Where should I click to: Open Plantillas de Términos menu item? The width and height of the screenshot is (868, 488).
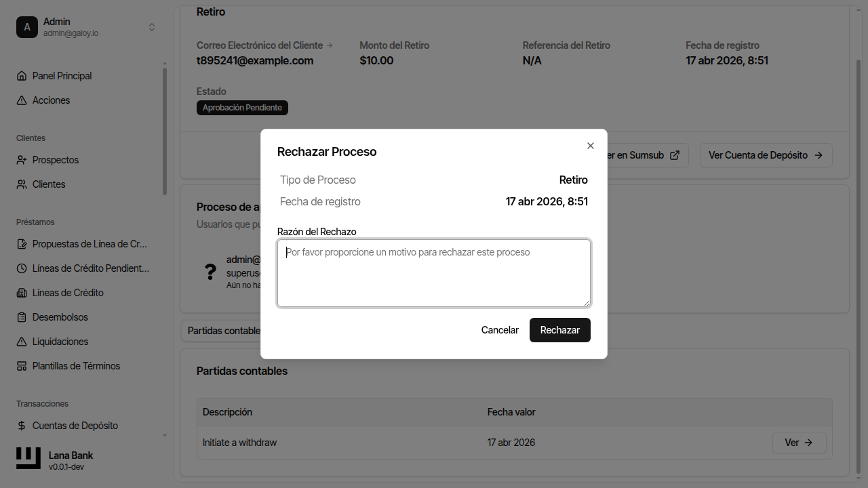pyautogui.click(x=76, y=366)
